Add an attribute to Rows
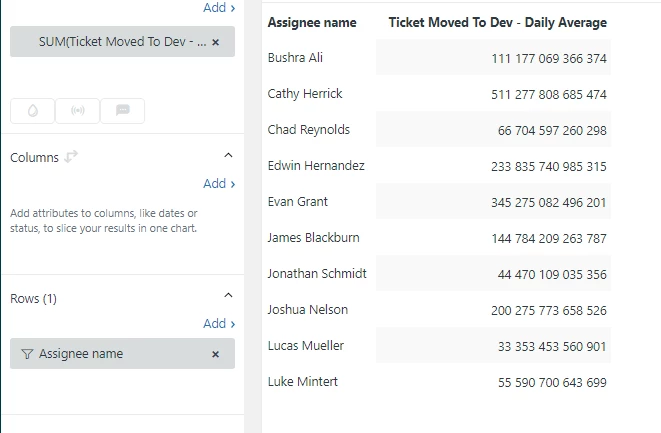Image resolution: width=661 pixels, height=433 pixels. (219, 324)
